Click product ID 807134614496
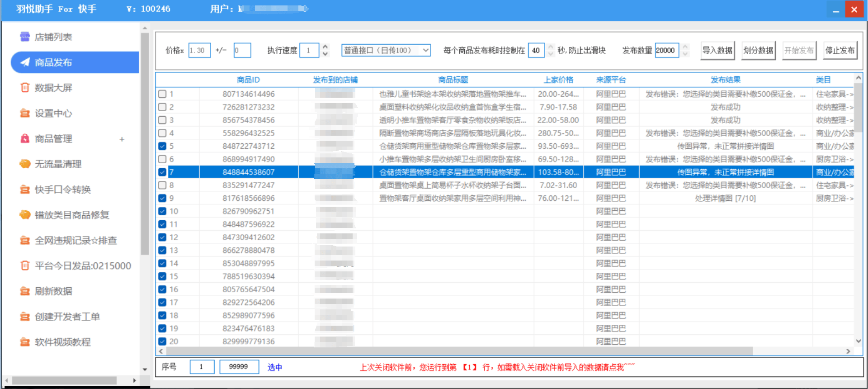 [x=248, y=94]
